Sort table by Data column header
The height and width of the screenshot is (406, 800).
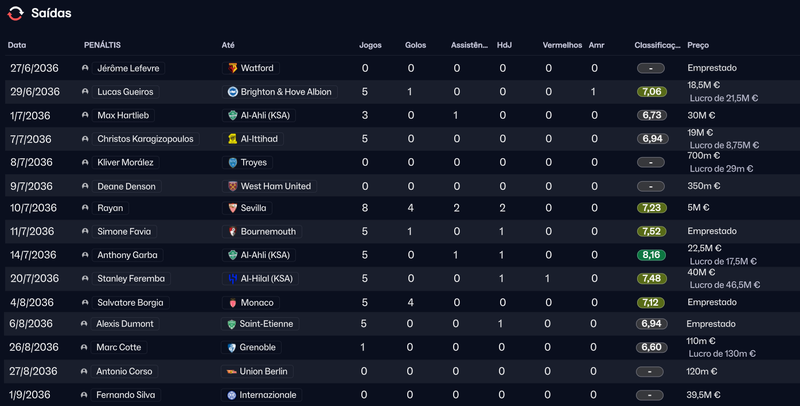coord(17,45)
